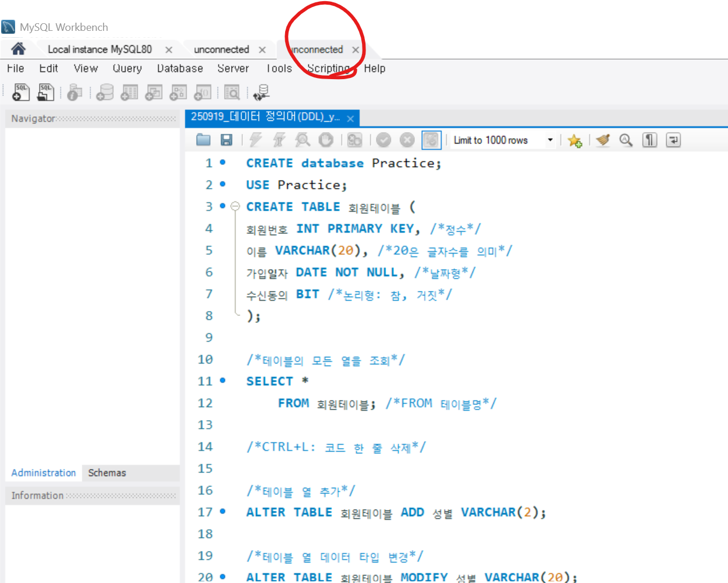Open the find magnifier in the editor toolbar
Screen dimensions: 728x583
(626, 140)
